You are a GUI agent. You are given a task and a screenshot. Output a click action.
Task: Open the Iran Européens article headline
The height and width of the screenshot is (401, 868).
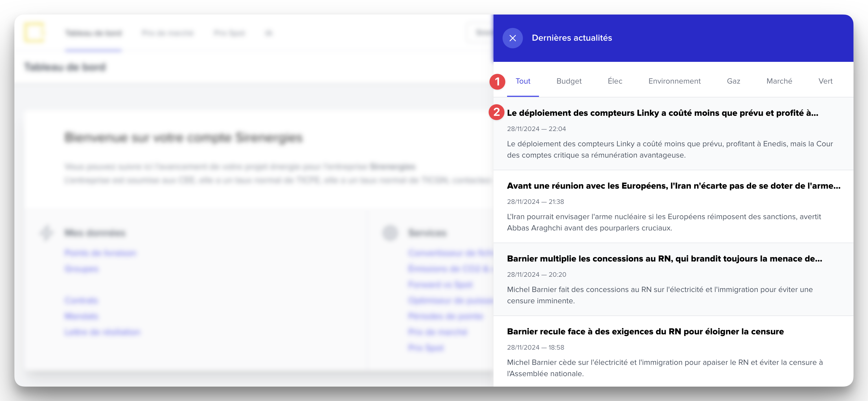coord(673,186)
